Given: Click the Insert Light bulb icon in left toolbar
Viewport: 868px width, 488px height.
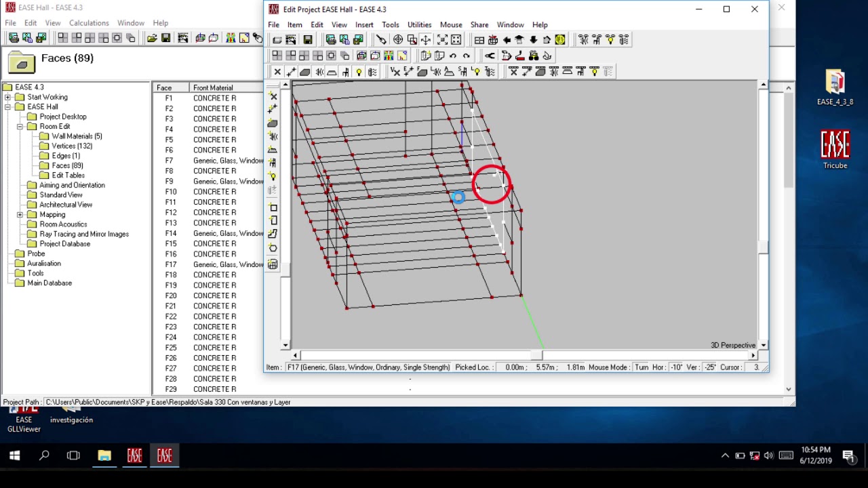Looking at the screenshot, I should tap(273, 176).
